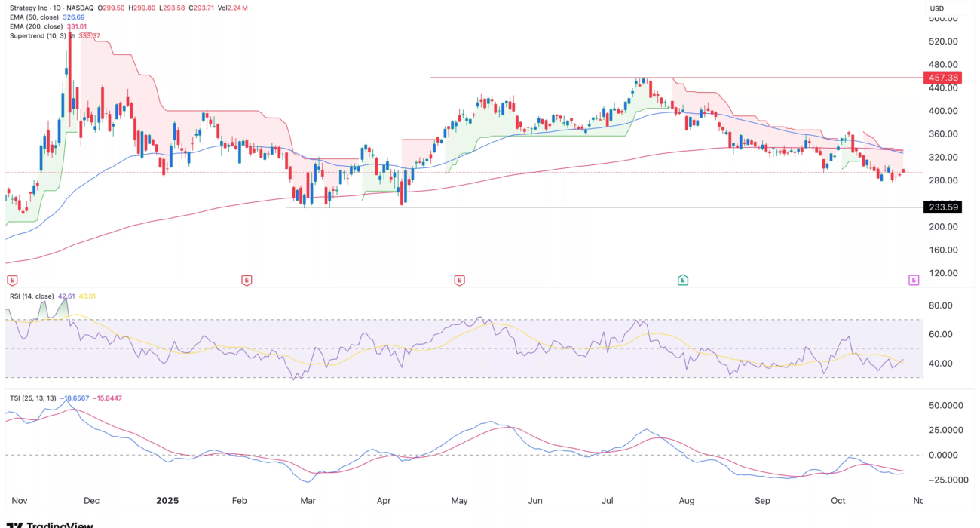Click the red earnings marker below February
Viewport: 980px width, 528px height.
tap(246, 280)
